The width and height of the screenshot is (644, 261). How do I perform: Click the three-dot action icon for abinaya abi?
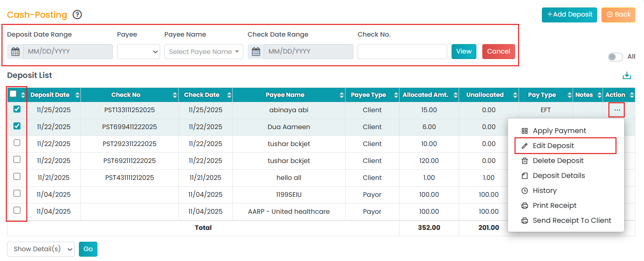tap(617, 110)
